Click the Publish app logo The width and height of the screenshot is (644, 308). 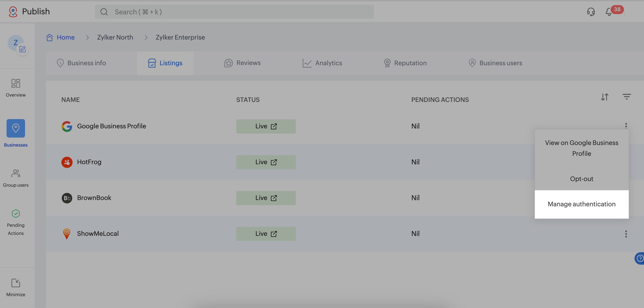click(x=13, y=11)
